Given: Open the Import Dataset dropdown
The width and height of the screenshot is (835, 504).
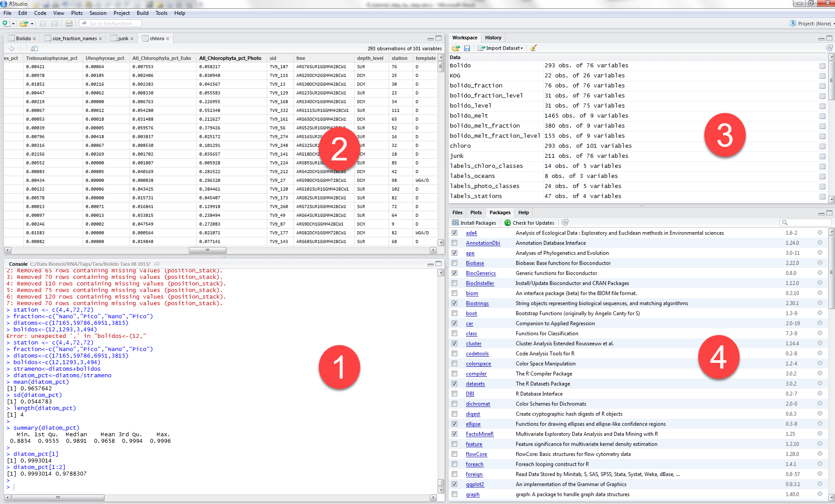Looking at the screenshot, I should [x=503, y=48].
